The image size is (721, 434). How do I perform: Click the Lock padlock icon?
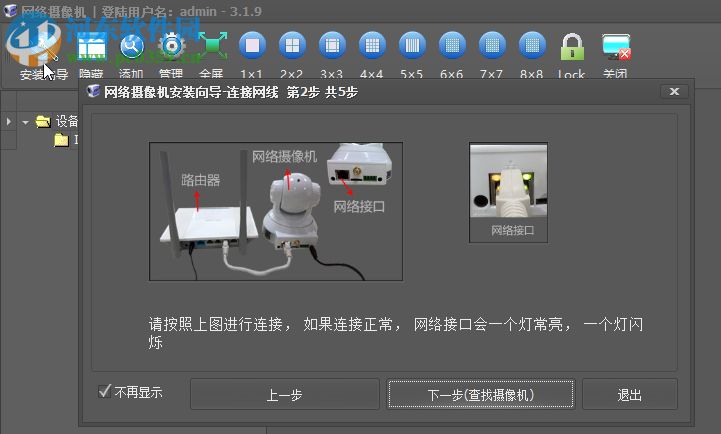(572, 47)
